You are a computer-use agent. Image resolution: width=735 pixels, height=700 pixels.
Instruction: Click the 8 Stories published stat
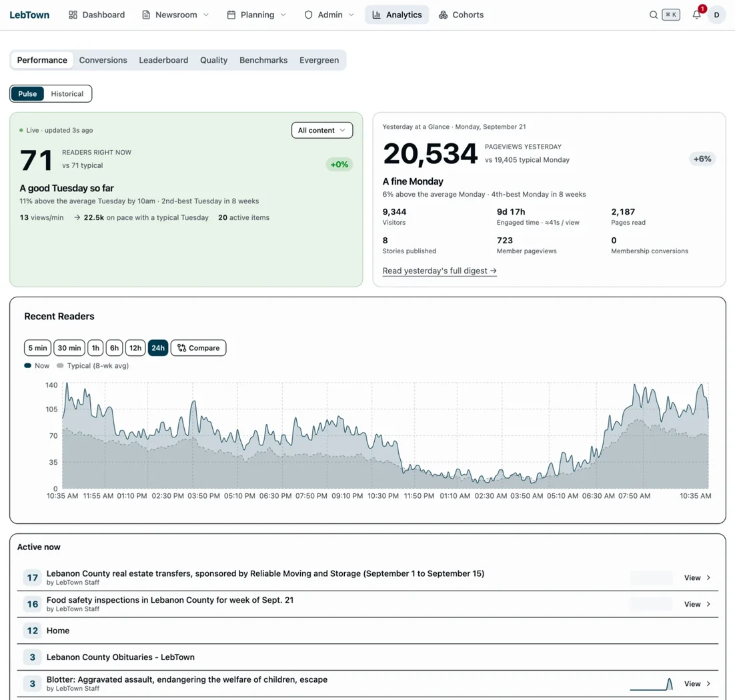(410, 245)
